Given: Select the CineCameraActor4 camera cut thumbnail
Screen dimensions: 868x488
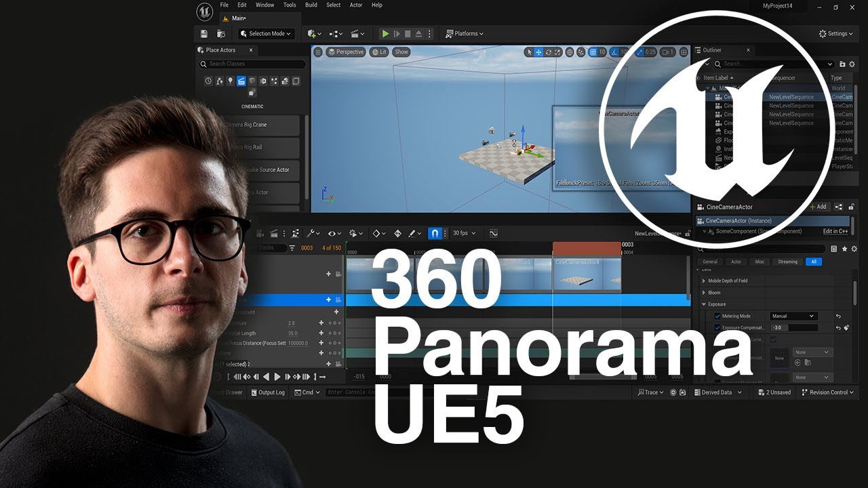Looking at the screenshot, I should point(587,274).
